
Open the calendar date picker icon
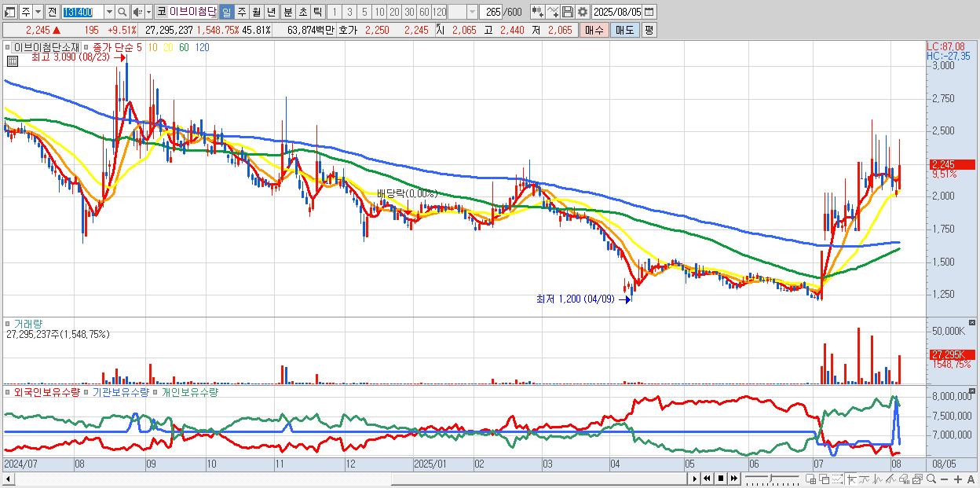coord(649,12)
